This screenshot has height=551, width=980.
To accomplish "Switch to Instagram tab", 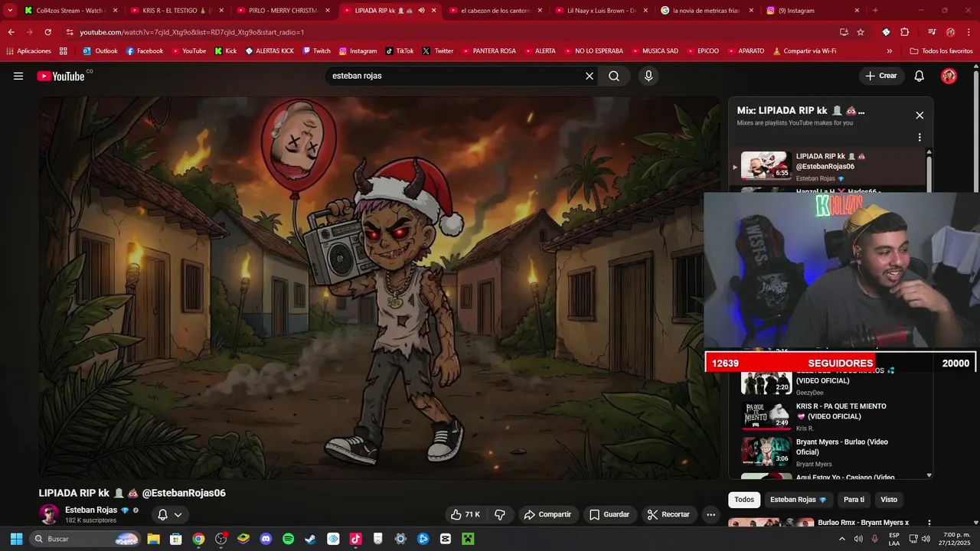I will [812, 11].
